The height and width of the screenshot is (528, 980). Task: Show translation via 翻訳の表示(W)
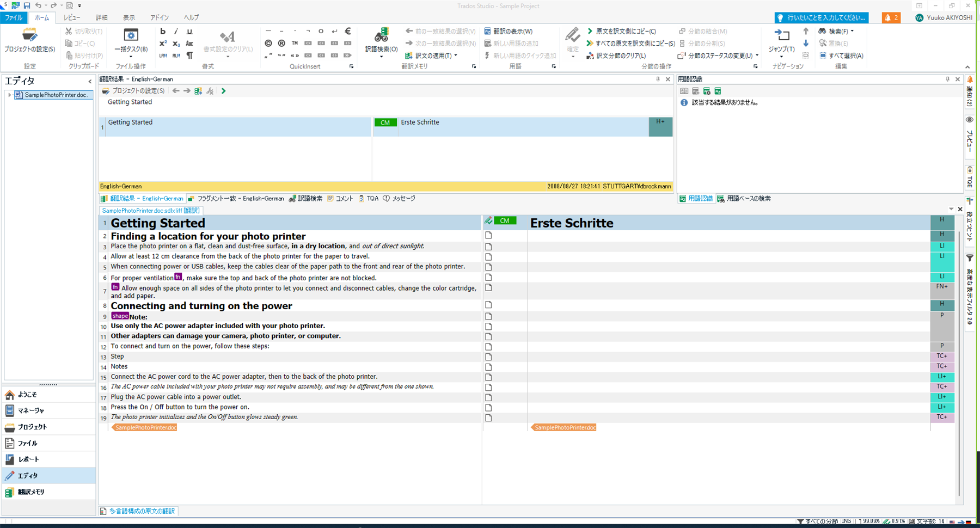click(509, 32)
